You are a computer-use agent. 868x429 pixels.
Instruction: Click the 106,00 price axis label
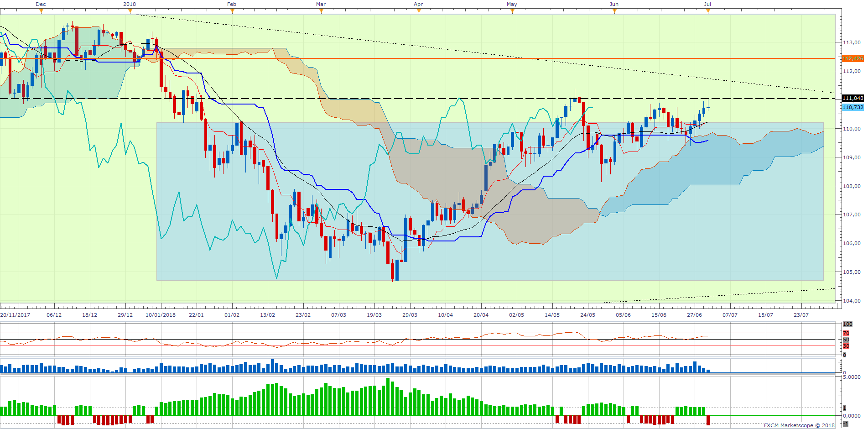click(852, 243)
